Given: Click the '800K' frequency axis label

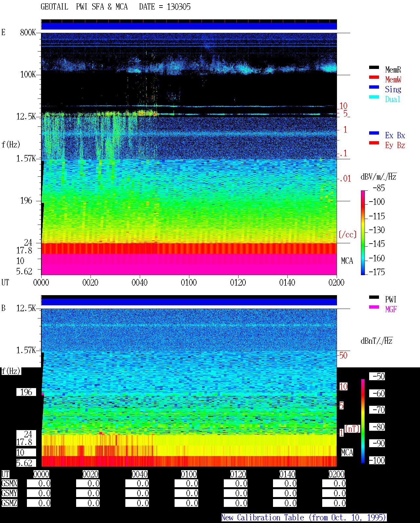Looking at the screenshot, I should (28, 32).
